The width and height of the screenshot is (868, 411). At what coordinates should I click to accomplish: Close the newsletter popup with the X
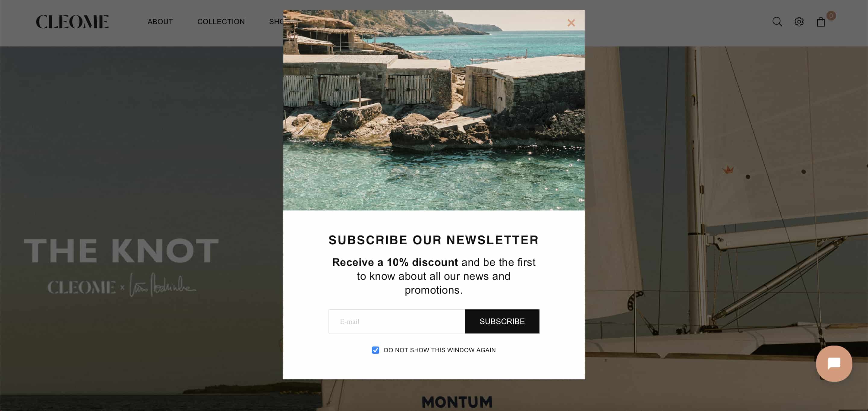pos(571,23)
